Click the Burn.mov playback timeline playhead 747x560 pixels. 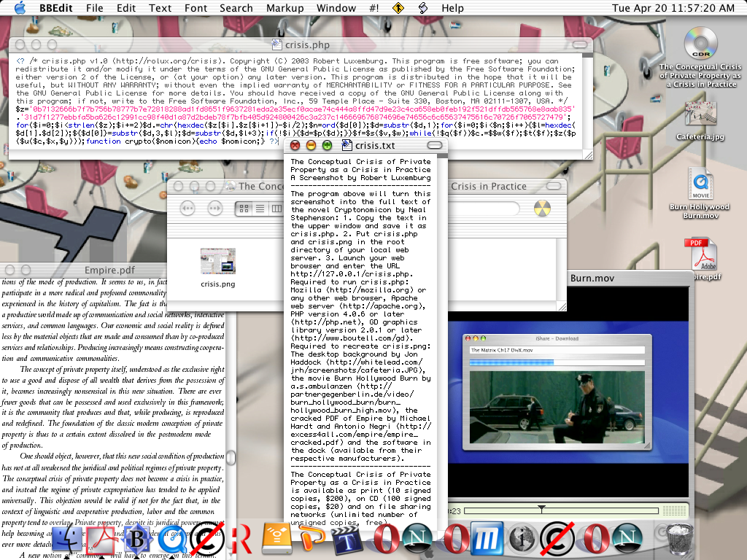pos(541,507)
